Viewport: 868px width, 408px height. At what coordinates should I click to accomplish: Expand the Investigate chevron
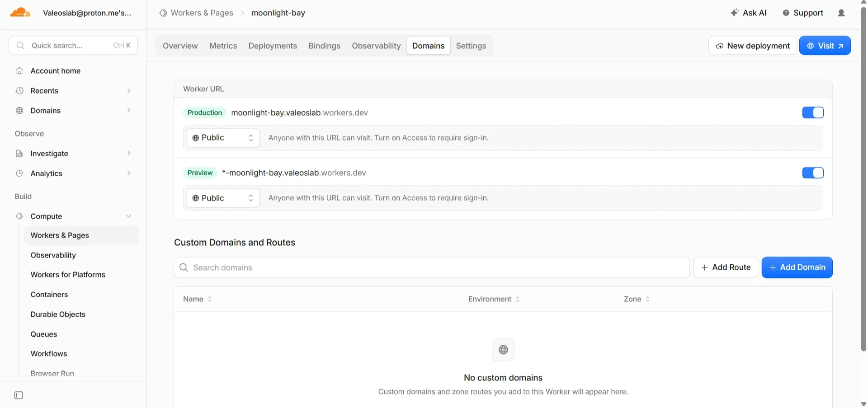coord(129,154)
